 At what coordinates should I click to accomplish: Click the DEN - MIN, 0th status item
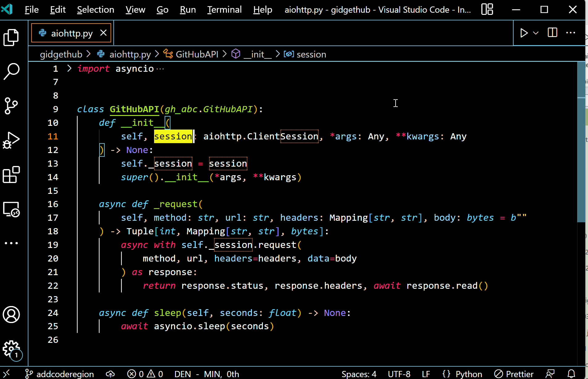[x=207, y=374]
